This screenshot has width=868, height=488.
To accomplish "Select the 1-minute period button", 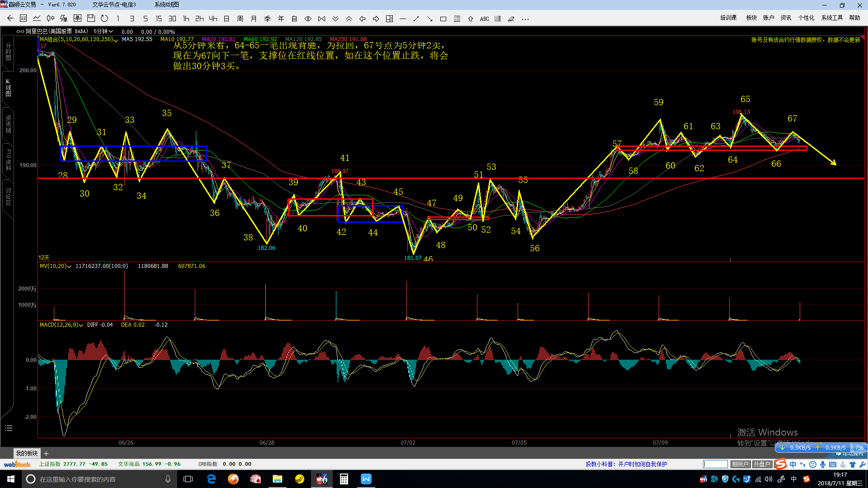I will coord(118,19).
